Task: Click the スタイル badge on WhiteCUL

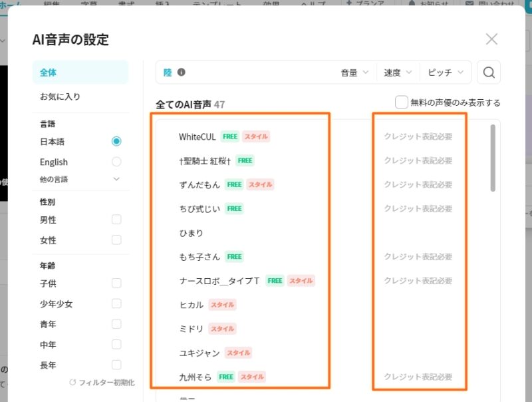Action: click(x=256, y=136)
